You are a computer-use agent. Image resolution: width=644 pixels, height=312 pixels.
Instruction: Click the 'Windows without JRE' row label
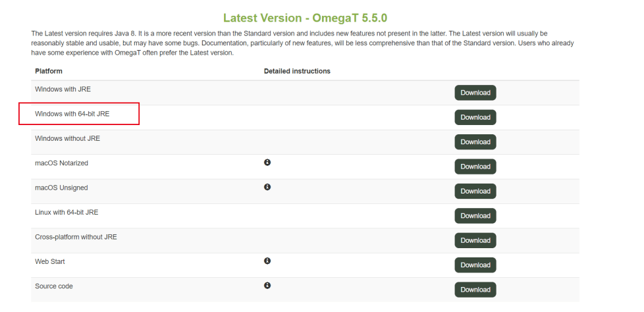point(67,138)
